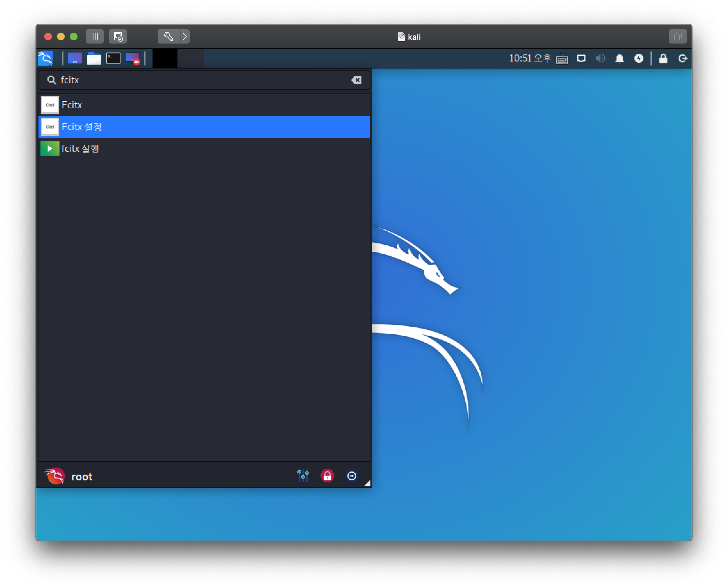Screen dimensions: 728x588
Task: Lock the screen using the panel padlock
Action: click(x=663, y=58)
